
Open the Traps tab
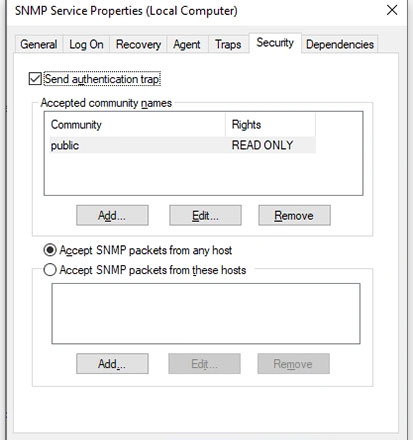coord(228,44)
